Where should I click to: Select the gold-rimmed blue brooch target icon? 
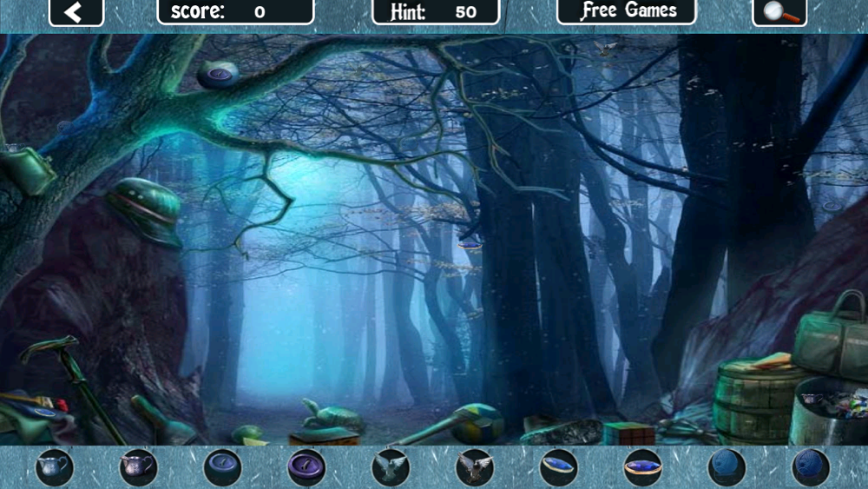642,467
